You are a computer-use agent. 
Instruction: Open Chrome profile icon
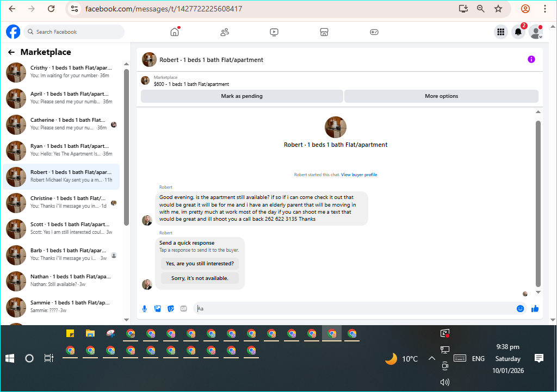(525, 9)
